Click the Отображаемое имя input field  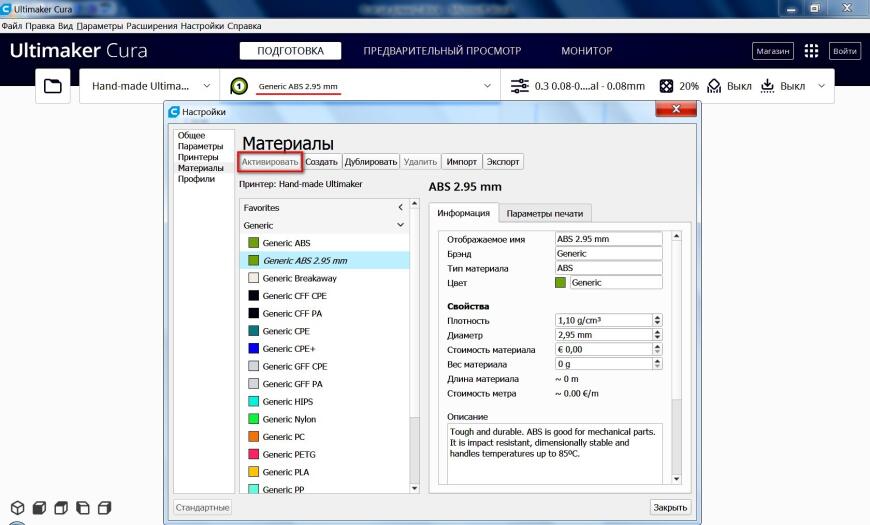point(609,239)
